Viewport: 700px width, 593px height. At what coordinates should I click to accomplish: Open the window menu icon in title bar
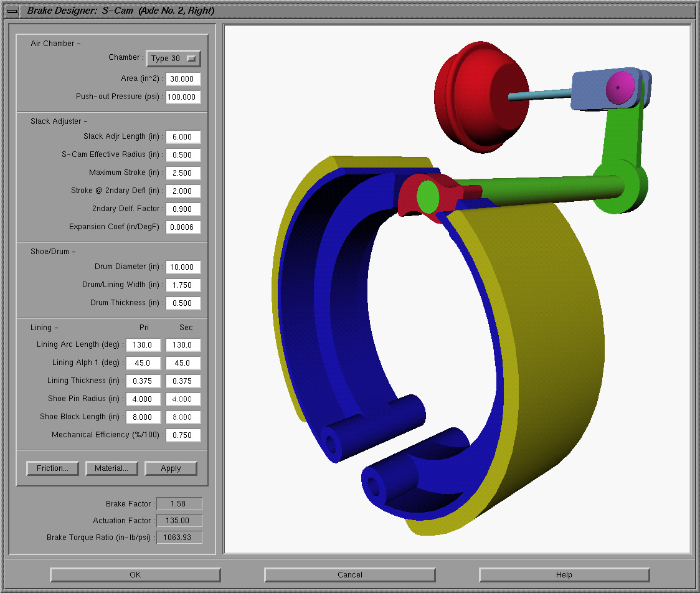pyautogui.click(x=12, y=11)
